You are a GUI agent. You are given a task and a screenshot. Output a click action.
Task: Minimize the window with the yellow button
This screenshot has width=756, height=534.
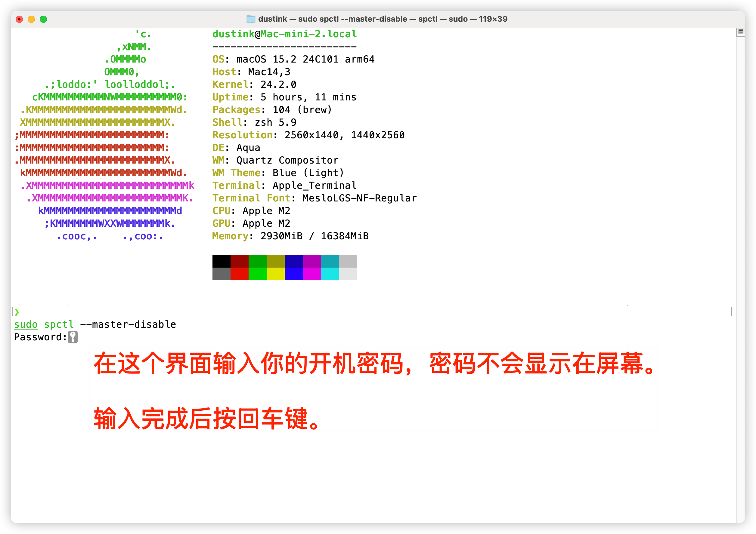coord(31,19)
